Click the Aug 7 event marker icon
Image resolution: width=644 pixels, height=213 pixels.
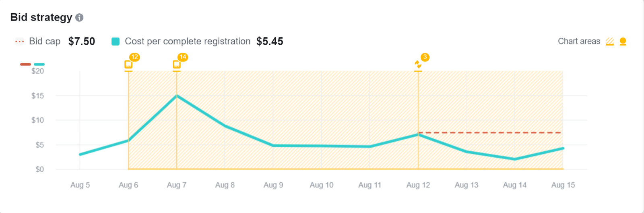click(x=176, y=65)
